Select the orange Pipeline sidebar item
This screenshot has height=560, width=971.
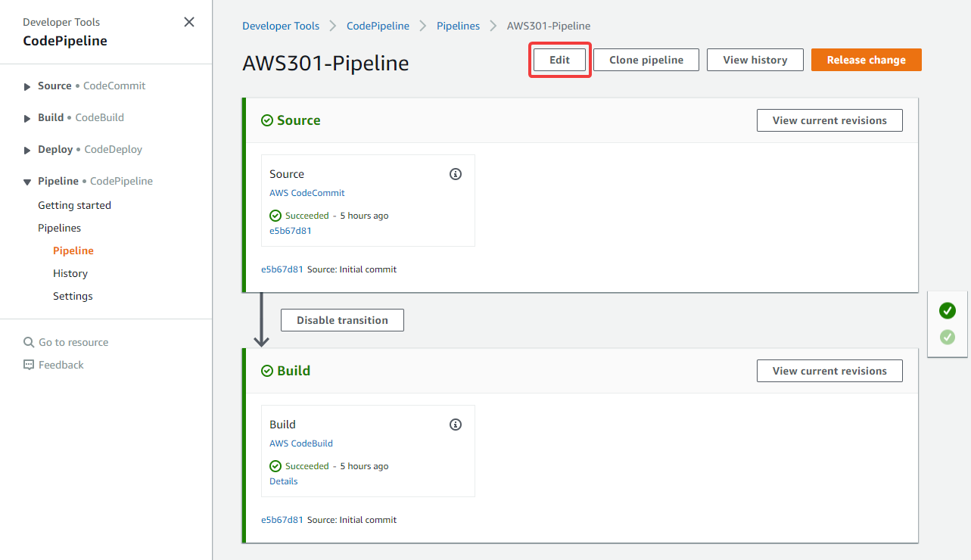[x=73, y=250]
